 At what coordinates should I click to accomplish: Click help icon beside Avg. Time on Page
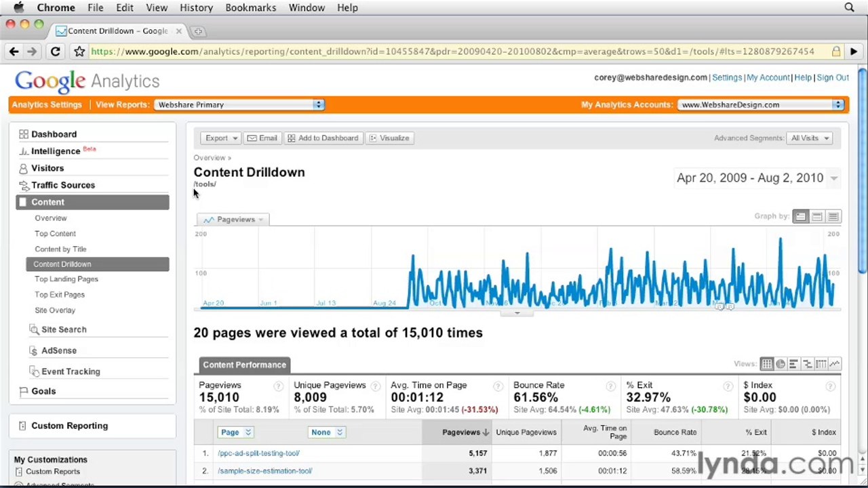coord(498,386)
